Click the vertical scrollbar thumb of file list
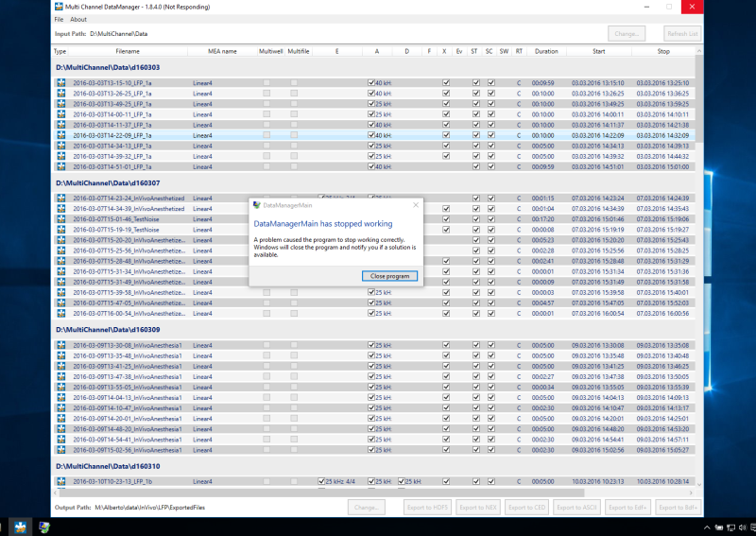The width and height of the screenshot is (756, 536). pos(699,99)
